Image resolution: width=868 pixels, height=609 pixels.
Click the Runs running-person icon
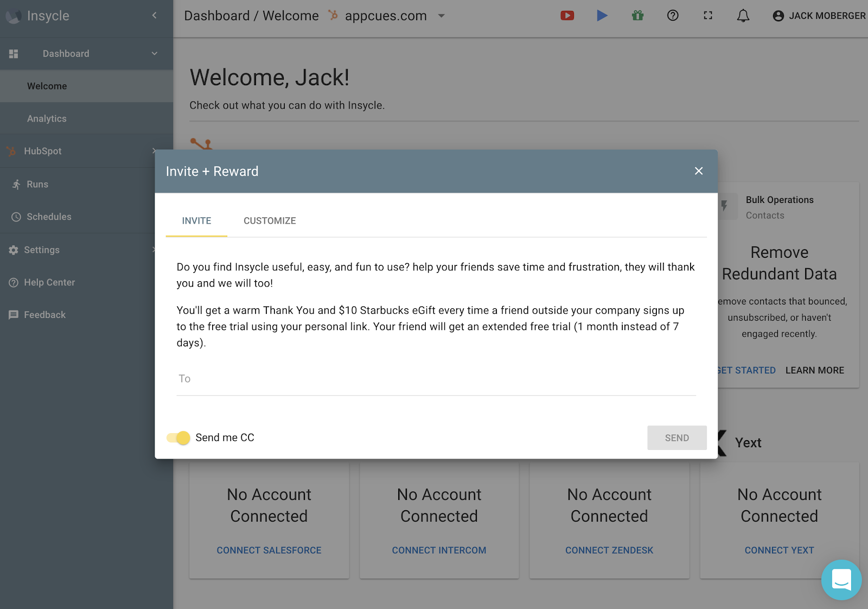[x=16, y=185]
